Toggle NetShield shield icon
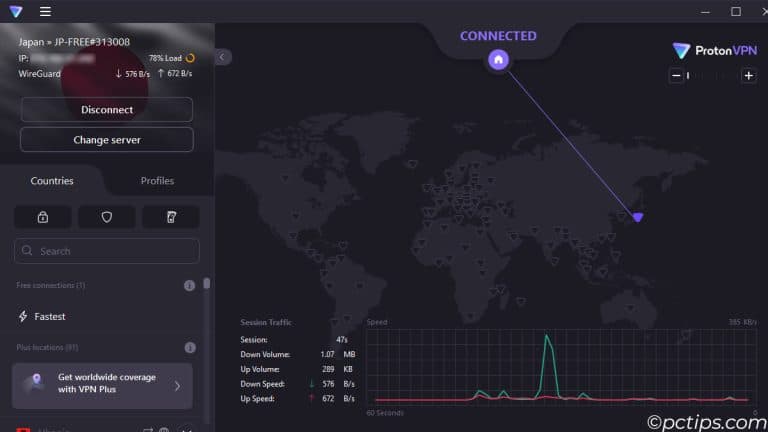 pos(107,217)
